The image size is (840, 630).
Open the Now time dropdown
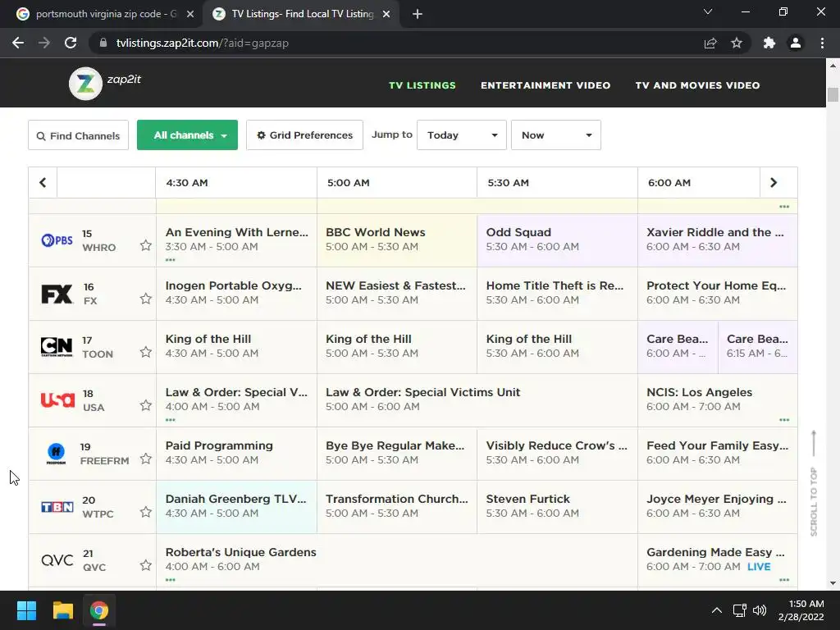coord(555,135)
